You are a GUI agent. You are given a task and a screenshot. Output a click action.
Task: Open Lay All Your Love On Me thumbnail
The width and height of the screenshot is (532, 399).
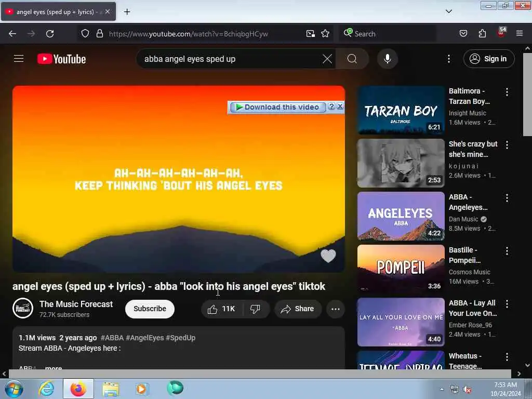tap(401, 322)
